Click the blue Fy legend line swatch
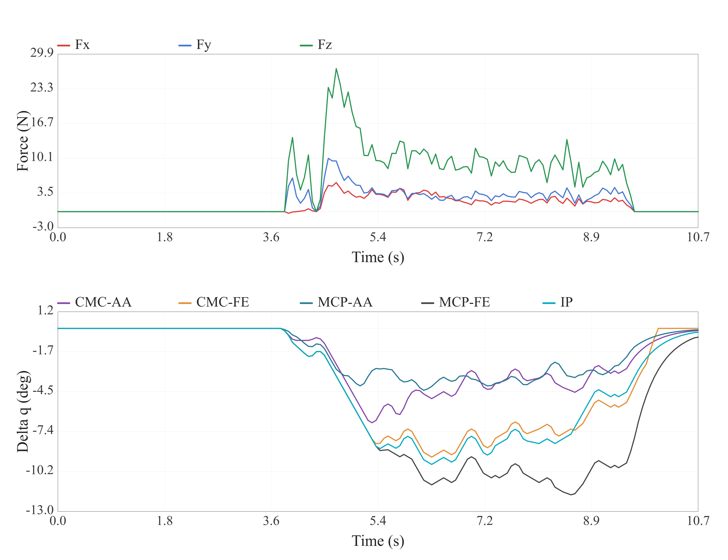 coord(185,45)
